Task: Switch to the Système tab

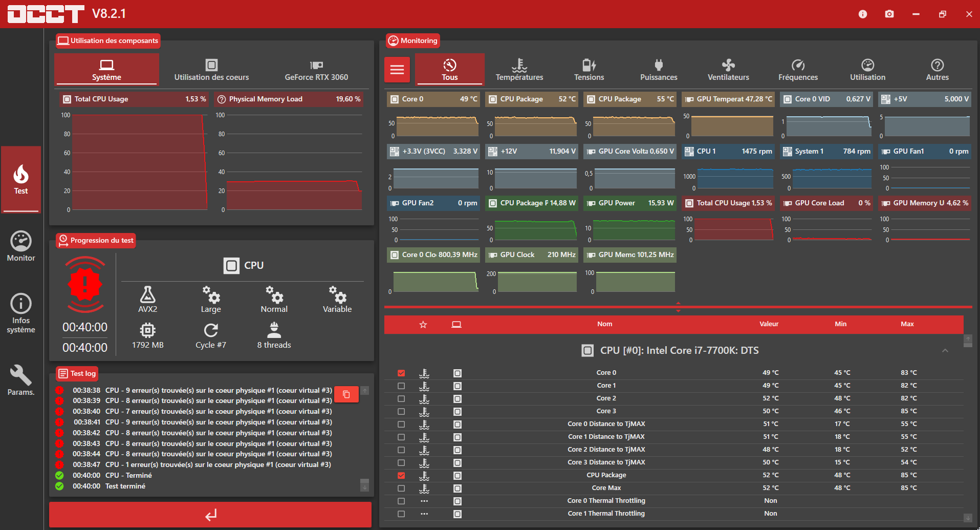Action: [106, 69]
